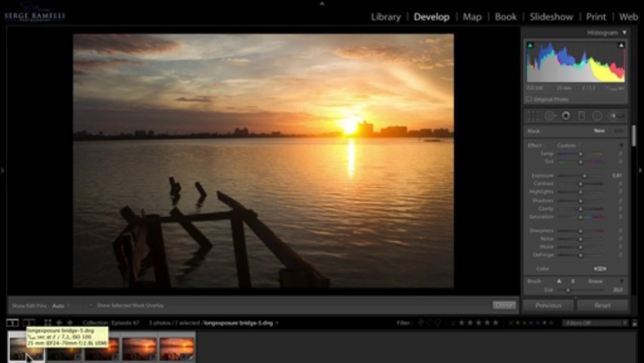The width and height of the screenshot is (644, 363).
Task: Click the main window '1' display button
Action: (13, 323)
